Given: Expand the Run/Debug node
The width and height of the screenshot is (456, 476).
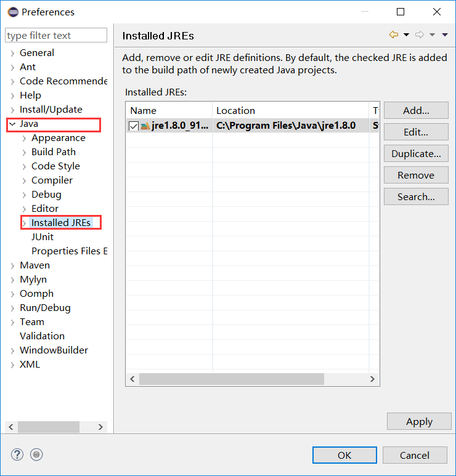Looking at the screenshot, I should [12, 309].
